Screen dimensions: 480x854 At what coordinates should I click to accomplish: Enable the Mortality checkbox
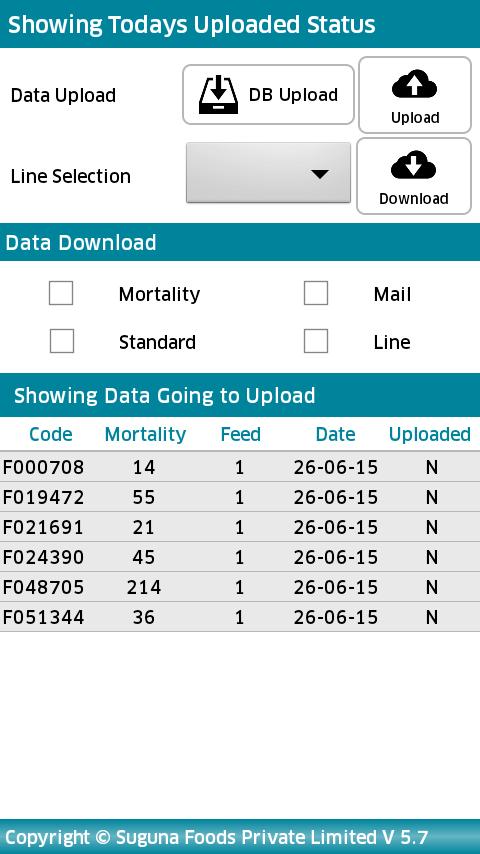pos(61,293)
